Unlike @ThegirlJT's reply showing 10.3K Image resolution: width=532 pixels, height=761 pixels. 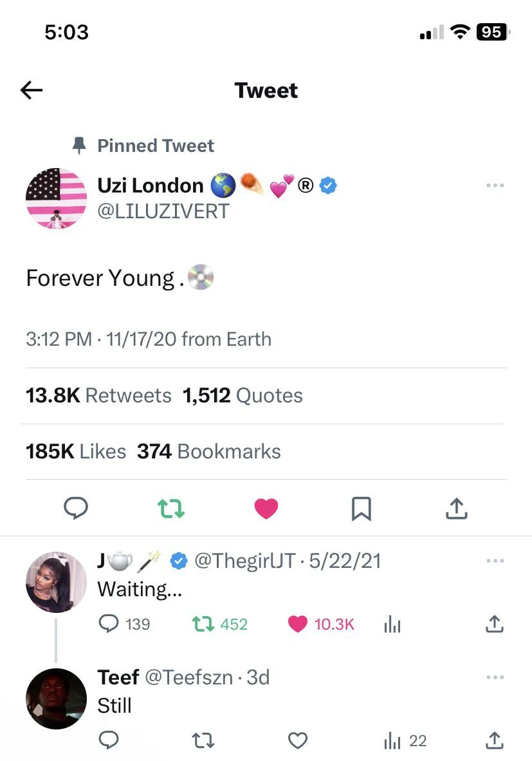pyautogui.click(x=299, y=624)
